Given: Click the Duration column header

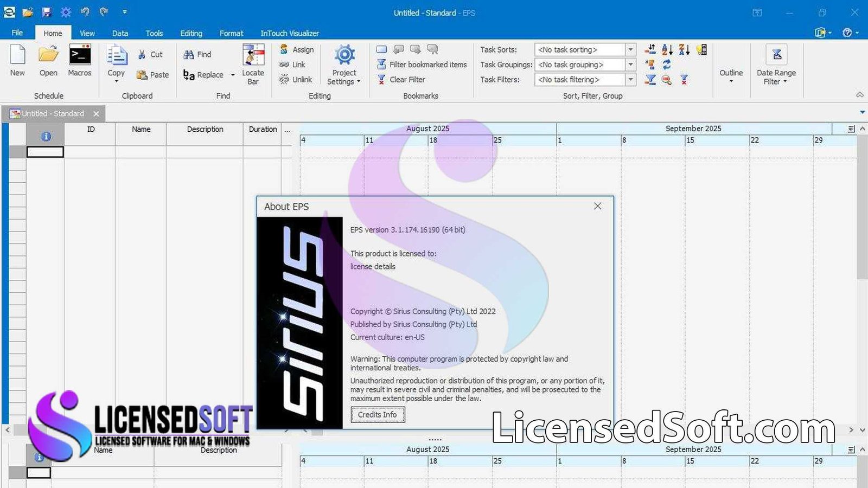Looking at the screenshot, I should coord(263,134).
